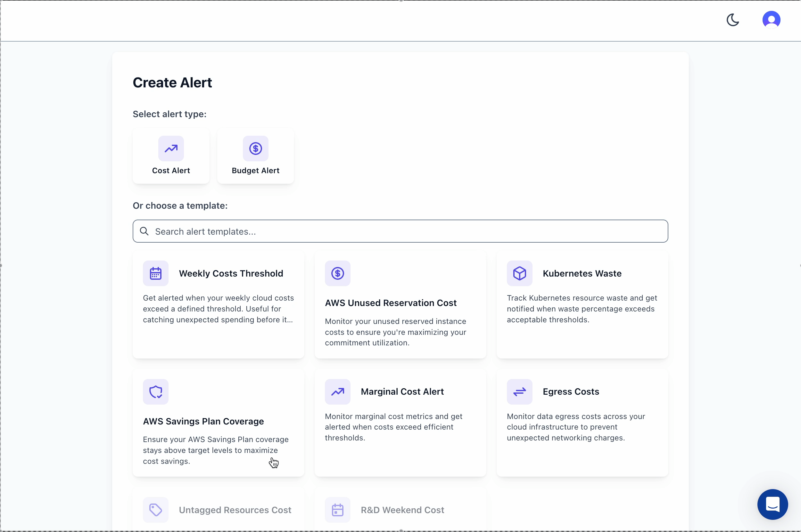The image size is (801, 532).
Task: Click the dollar icon on AWS Unused Reservation Cost
Action: (x=337, y=273)
